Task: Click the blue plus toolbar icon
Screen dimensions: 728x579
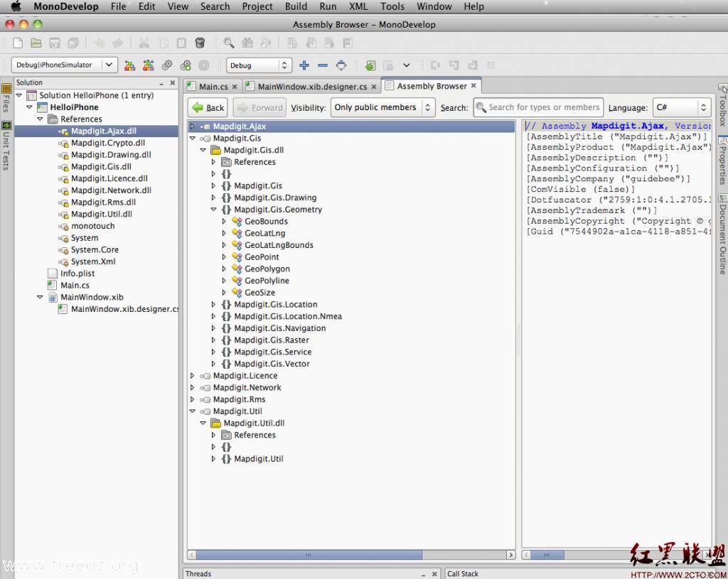Action: [304, 65]
